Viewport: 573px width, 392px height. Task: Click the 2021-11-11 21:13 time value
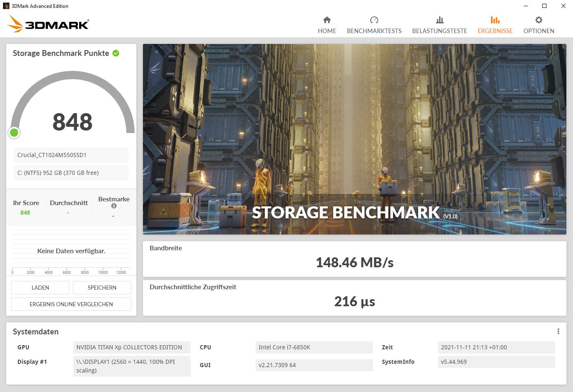point(496,347)
